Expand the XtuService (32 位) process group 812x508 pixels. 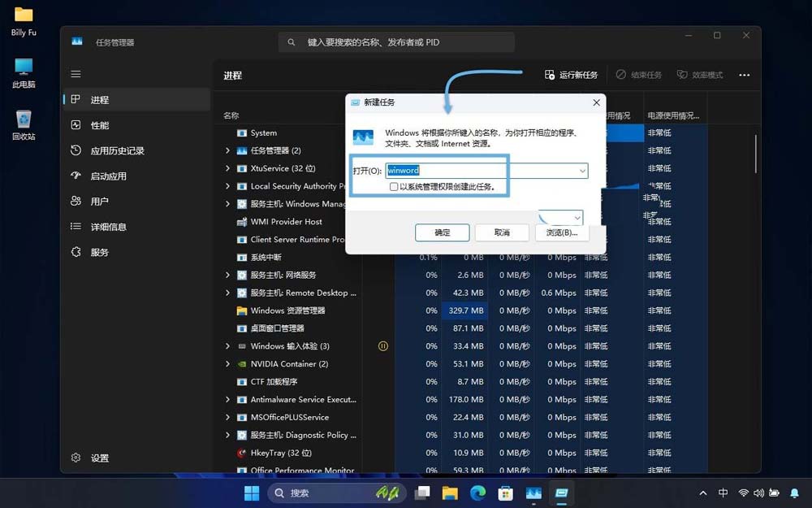coord(227,168)
